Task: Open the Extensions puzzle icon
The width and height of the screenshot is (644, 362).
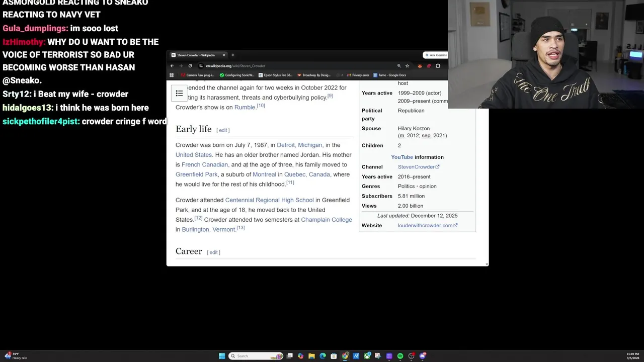Action: pos(438,66)
